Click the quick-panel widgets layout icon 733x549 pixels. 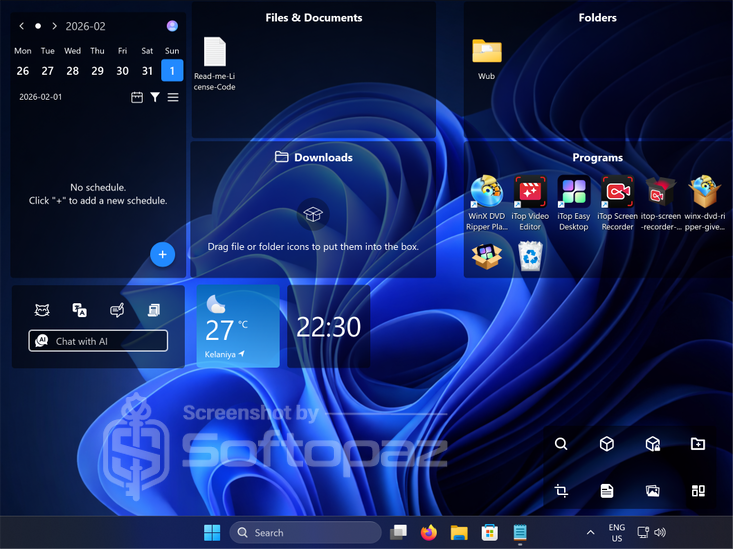(698, 491)
